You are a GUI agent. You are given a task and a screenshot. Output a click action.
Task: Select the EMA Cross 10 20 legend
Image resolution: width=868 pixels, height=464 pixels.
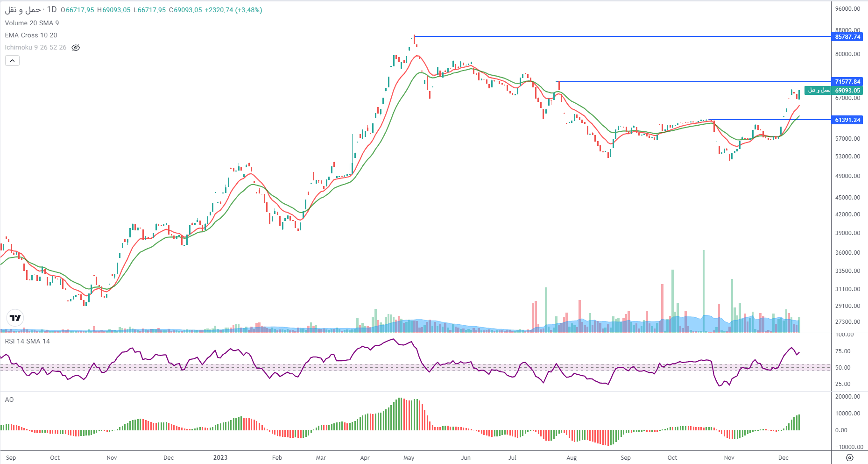(31, 35)
